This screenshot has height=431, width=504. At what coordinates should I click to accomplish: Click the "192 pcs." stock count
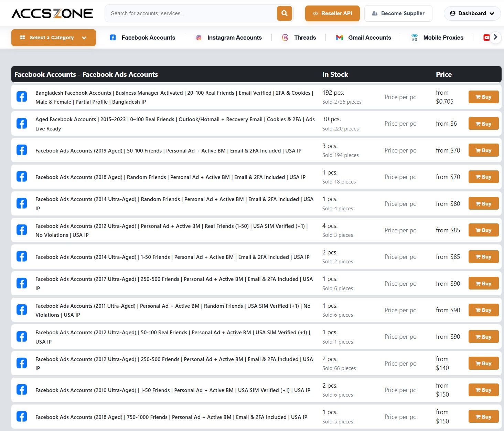[333, 93]
